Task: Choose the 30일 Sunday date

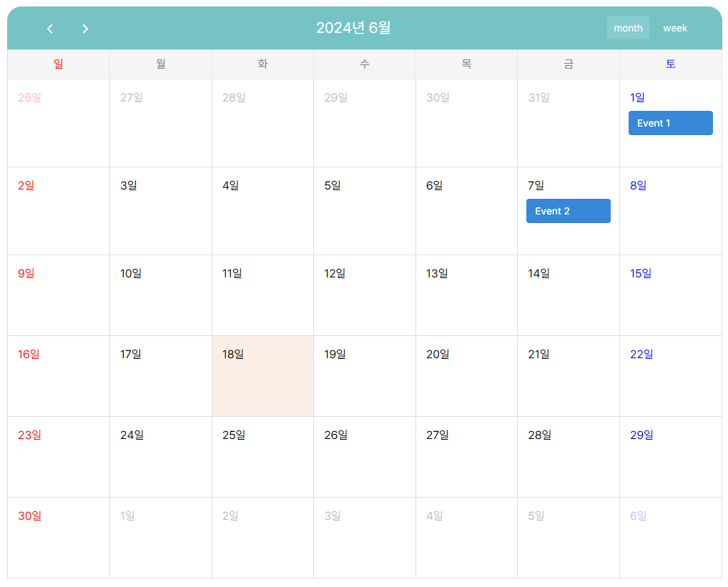Action: pos(30,516)
